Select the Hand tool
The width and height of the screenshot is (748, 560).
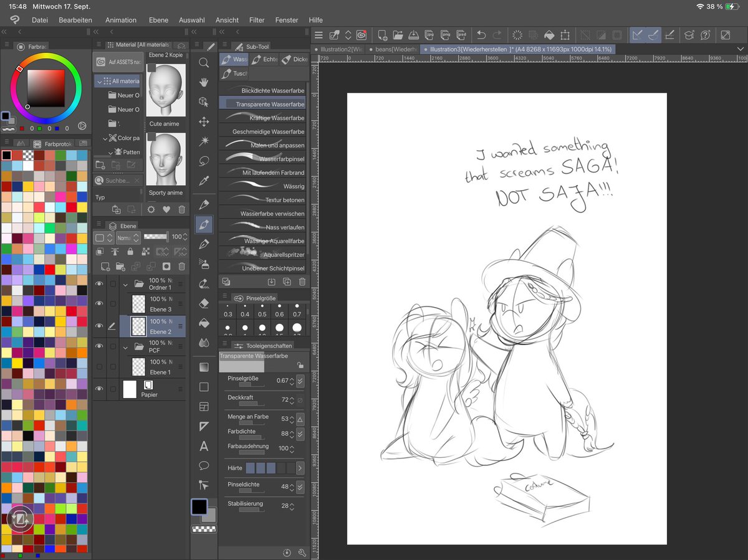pyautogui.click(x=203, y=82)
